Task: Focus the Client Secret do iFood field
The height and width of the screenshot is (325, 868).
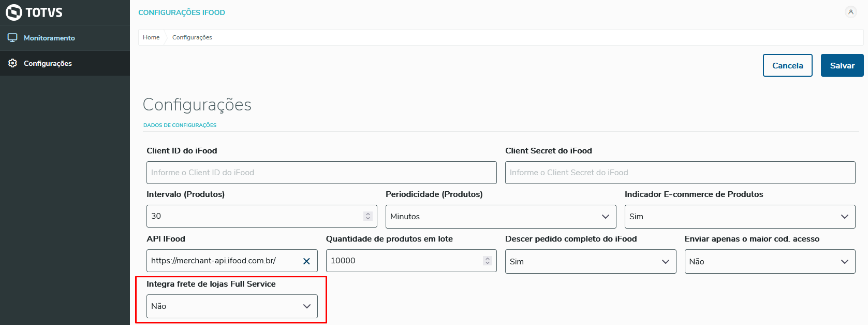Action: click(x=680, y=173)
